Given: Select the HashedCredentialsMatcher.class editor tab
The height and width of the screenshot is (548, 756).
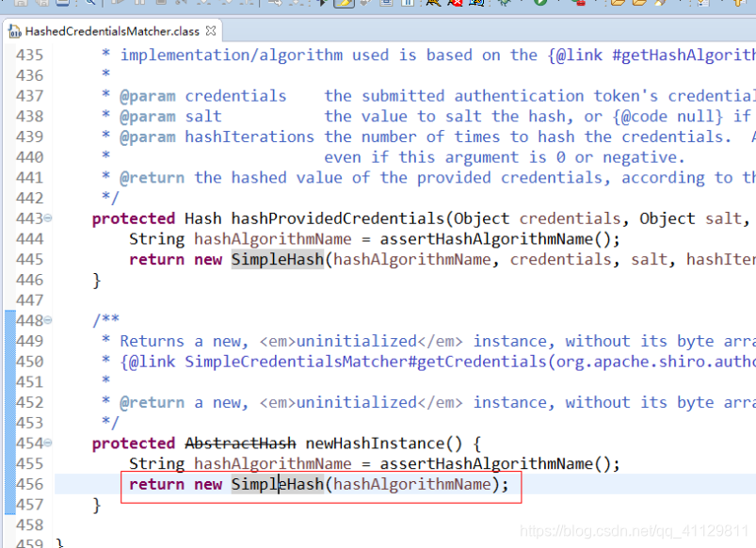Looking at the screenshot, I should pos(112,31).
